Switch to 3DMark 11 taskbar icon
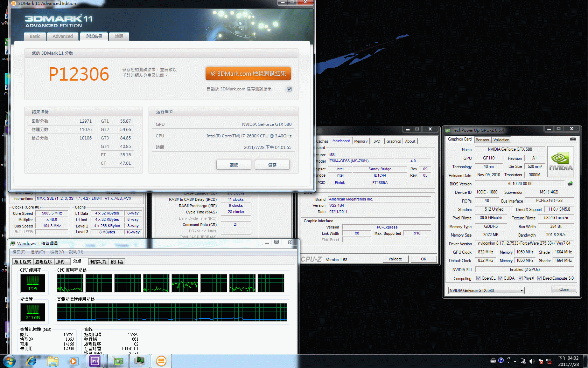This screenshot has width=588, height=368. [161, 361]
